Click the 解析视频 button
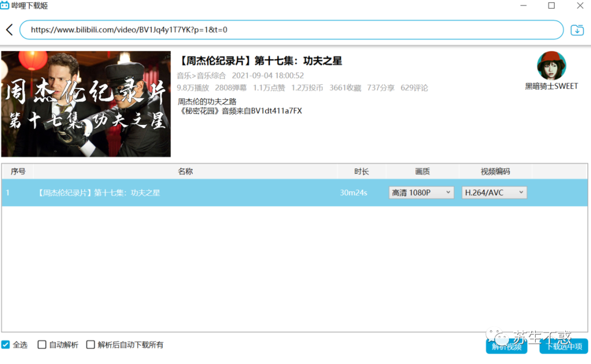 pyautogui.click(x=507, y=346)
